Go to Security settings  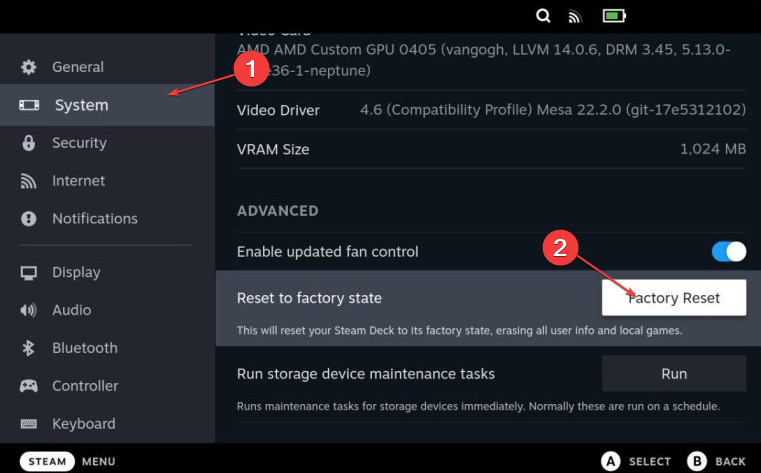[107, 143]
